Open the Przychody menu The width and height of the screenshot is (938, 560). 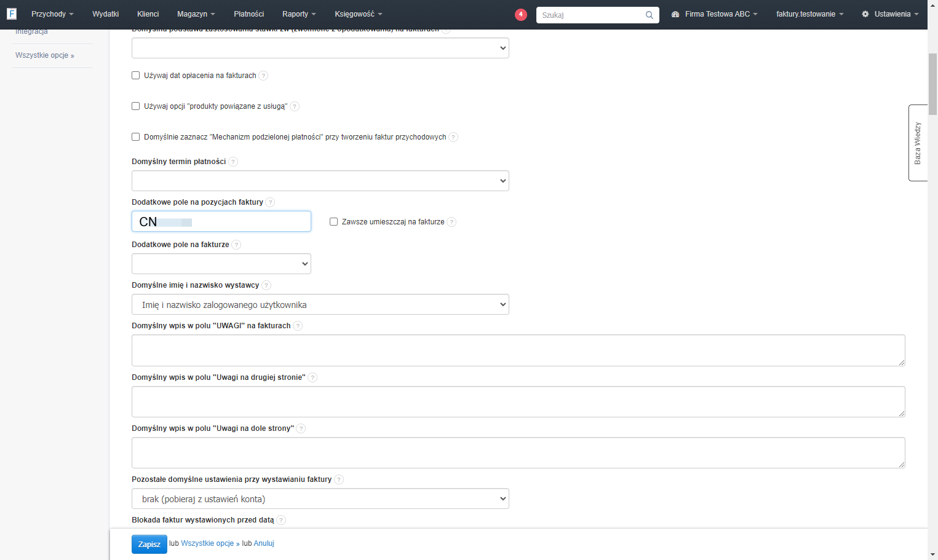(52, 14)
